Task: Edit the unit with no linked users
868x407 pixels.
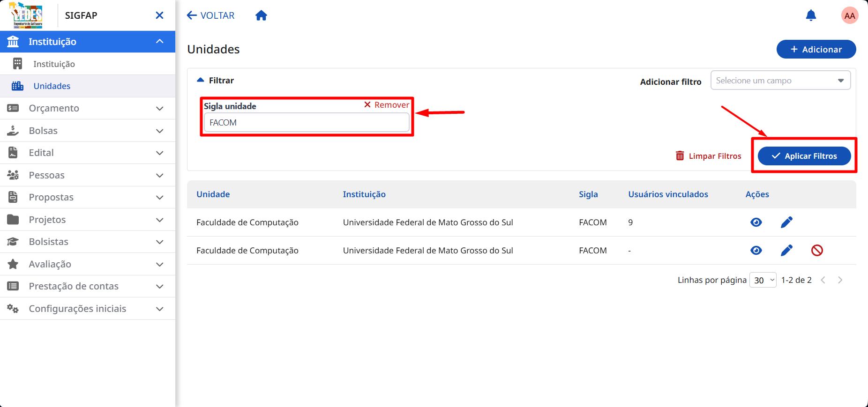Action: (786, 250)
